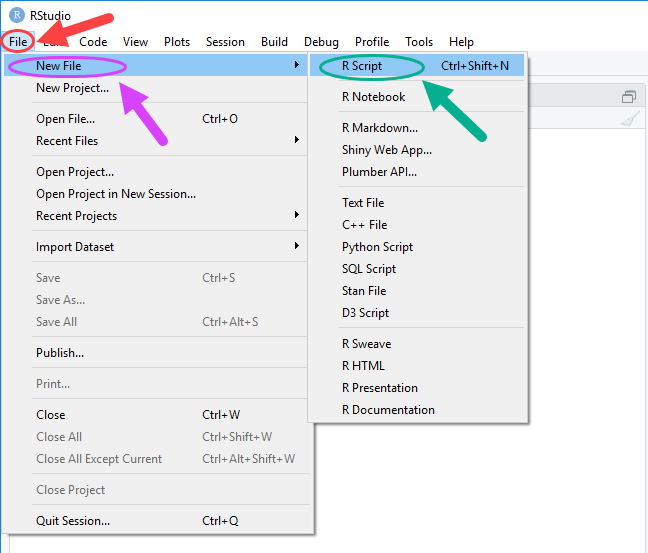Open the Tools menu
Viewport: 648px width, 553px height.
419,42
